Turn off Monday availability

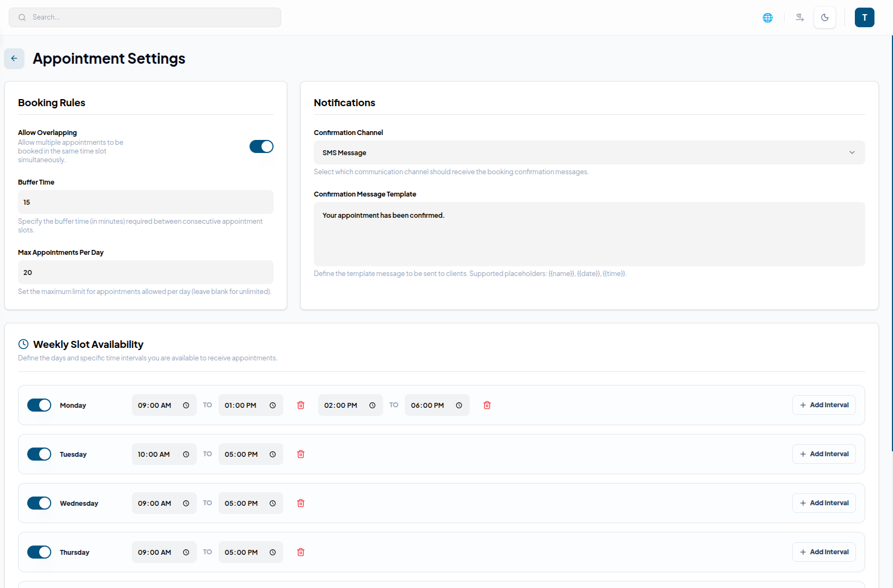[39, 405]
